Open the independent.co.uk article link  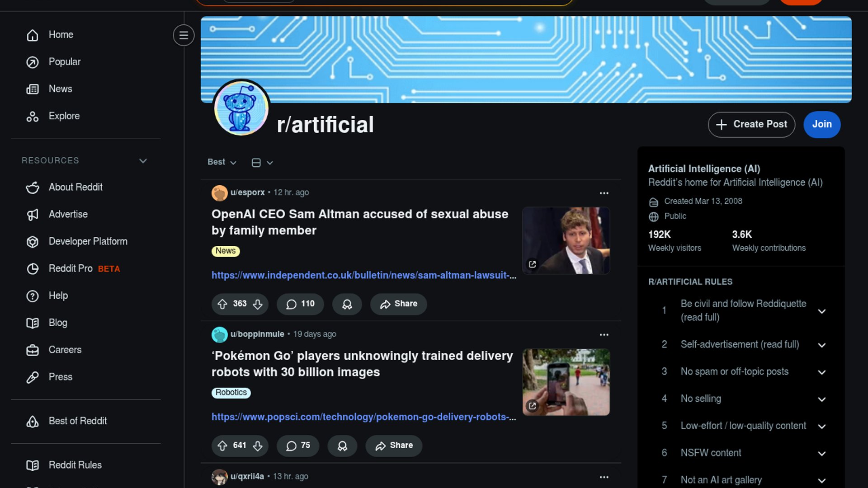(363, 275)
